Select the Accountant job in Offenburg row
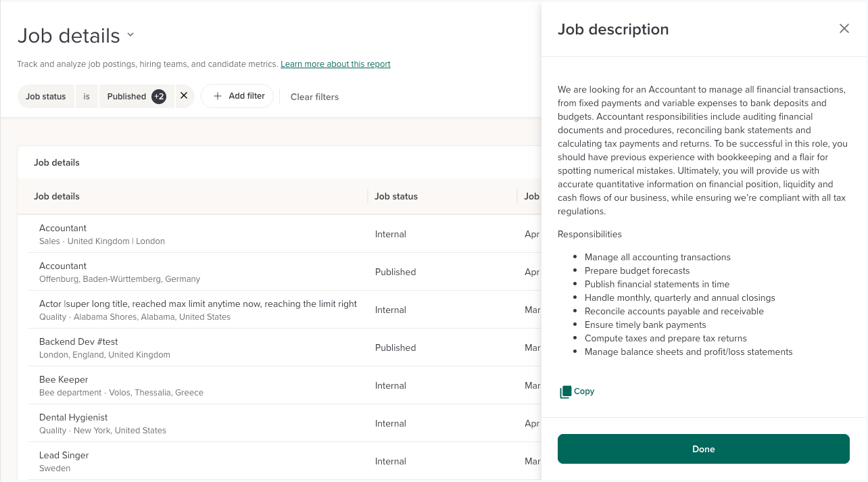This screenshot has width=868, height=482. coord(63,266)
